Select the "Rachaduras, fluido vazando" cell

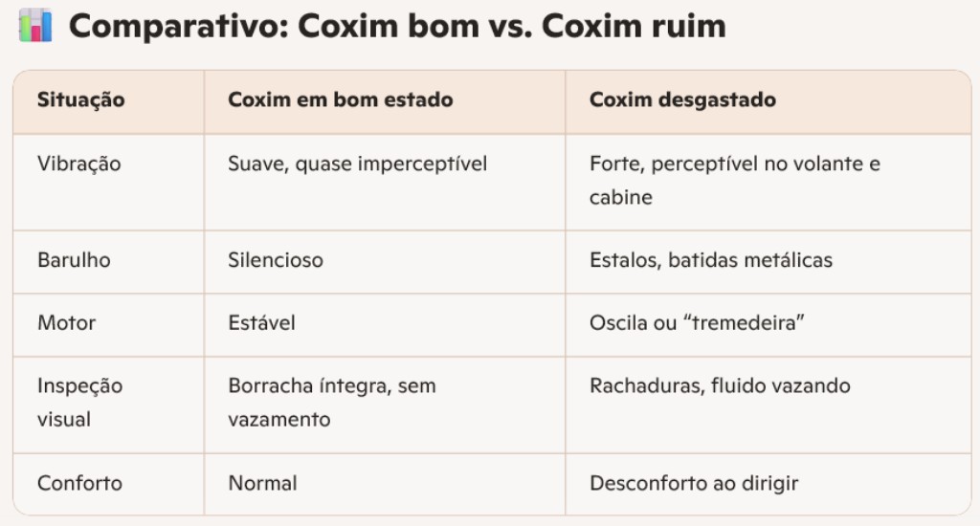tap(720, 386)
